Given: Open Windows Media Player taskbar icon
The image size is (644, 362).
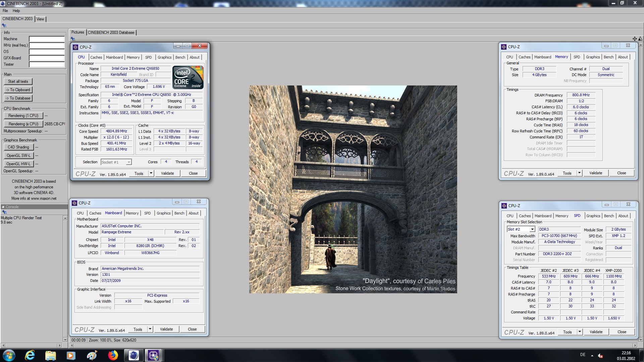Looking at the screenshot, I should 71,355.
